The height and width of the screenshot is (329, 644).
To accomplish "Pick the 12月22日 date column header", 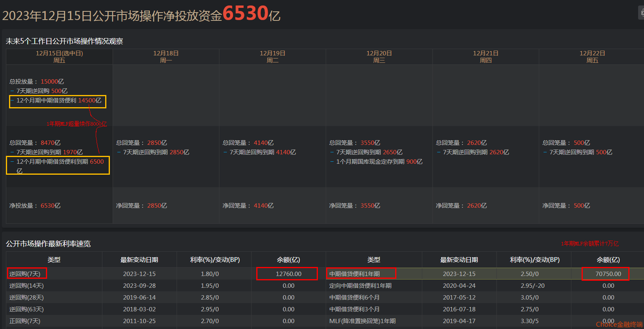I will pos(592,57).
